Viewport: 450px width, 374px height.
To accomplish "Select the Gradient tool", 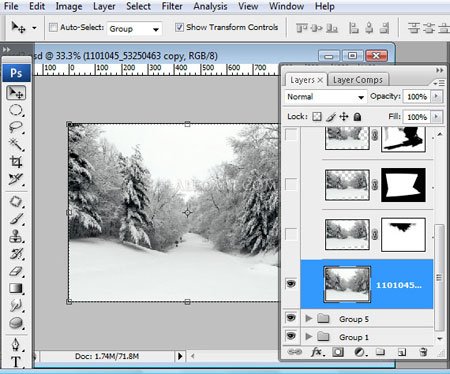I will 16,288.
